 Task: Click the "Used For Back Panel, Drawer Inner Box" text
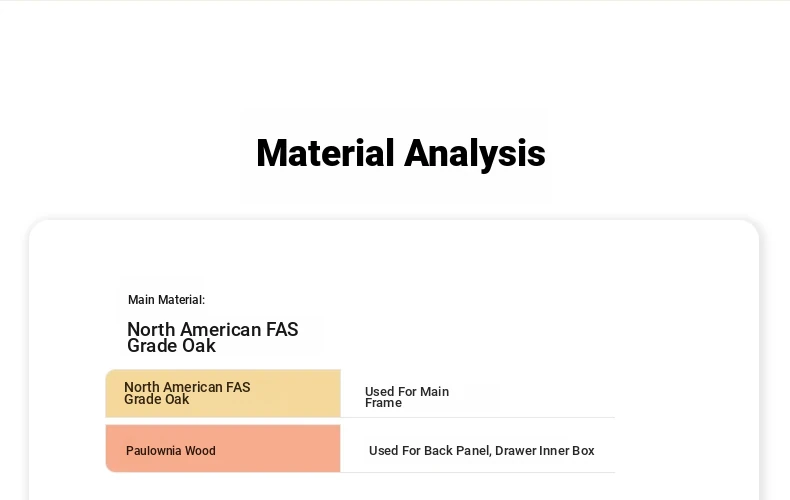click(x=482, y=451)
